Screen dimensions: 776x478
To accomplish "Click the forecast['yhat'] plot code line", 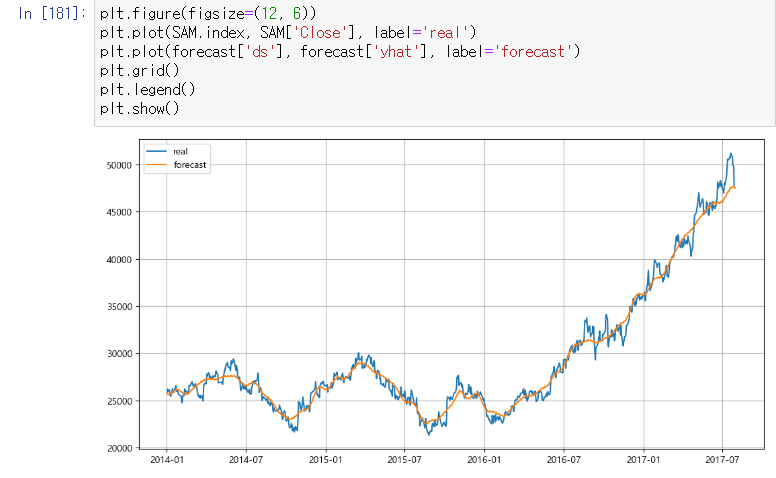I will pos(340,51).
